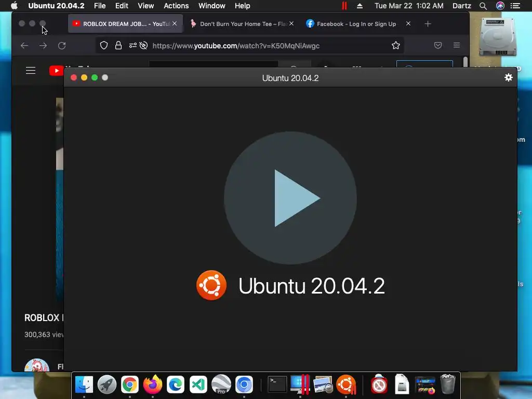Open Parallels VM settings gear
Viewport: 532px width, 399px height.
pyautogui.click(x=508, y=78)
